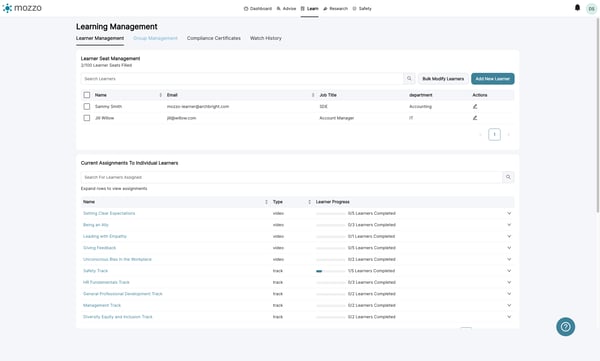
Task: Open Advise in top navigation
Action: click(x=286, y=8)
